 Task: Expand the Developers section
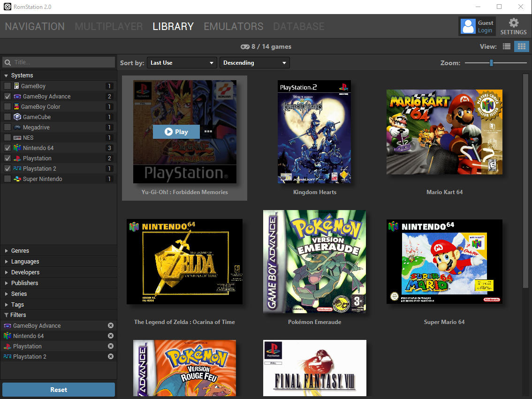tap(58, 272)
